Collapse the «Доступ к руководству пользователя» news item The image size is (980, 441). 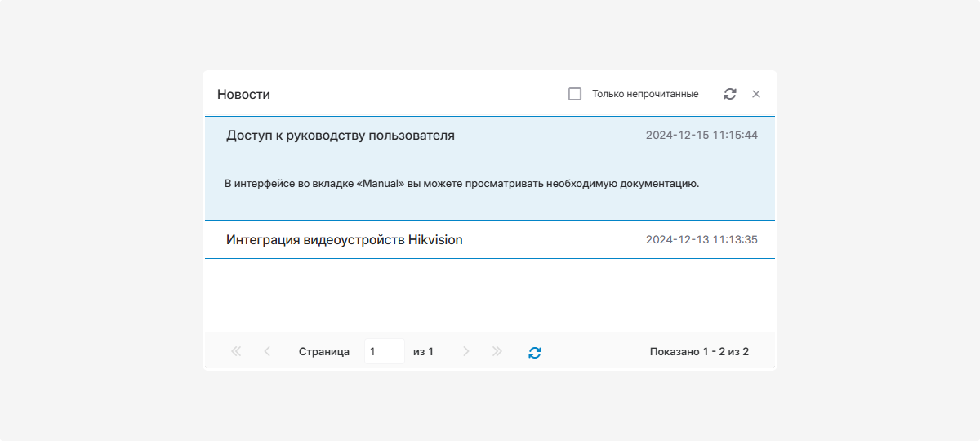[341, 136]
